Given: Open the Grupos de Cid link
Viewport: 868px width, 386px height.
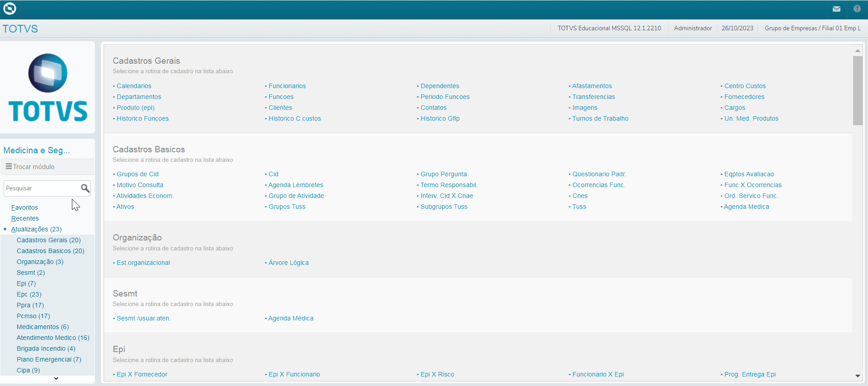Looking at the screenshot, I should tap(137, 174).
